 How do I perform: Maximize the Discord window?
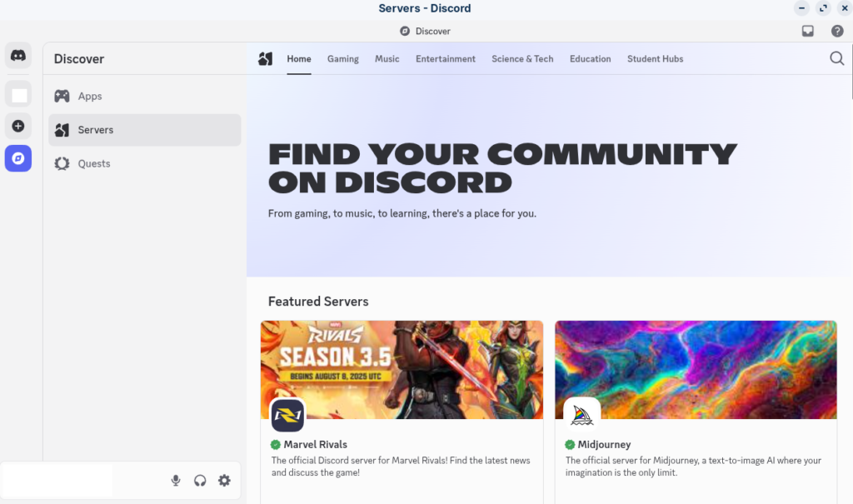(x=823, y=8)
